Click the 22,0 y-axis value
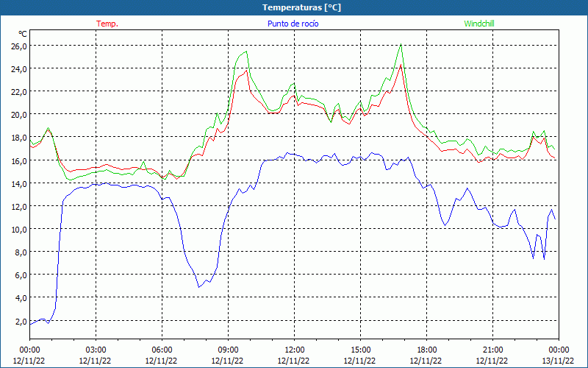Screen dimensions: 588x368 click(19, 92)
